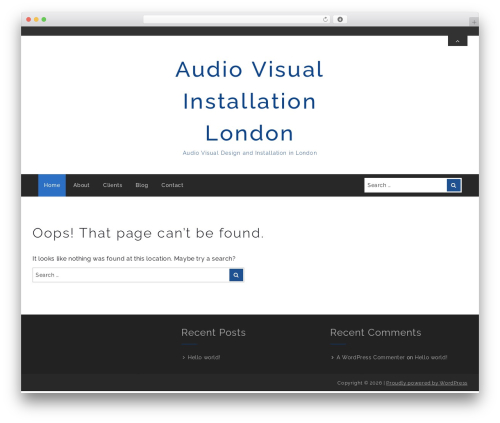Click the yellow minimize window button

[x=36, y=19]
